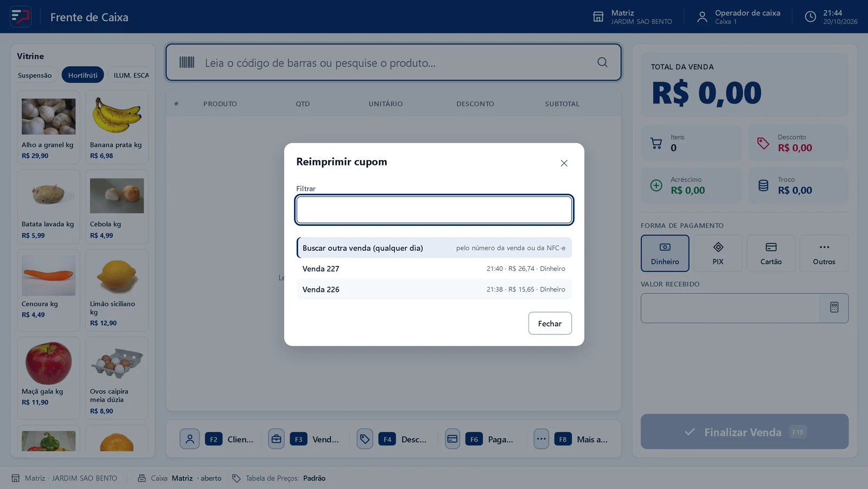Select PIX payment method
The height and width of the screenshot is (489, 868).
click(718, 253)
